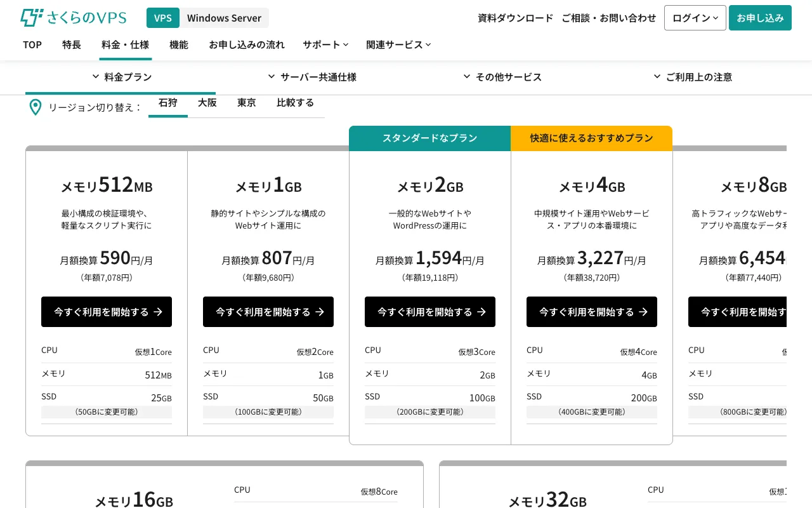Image resolution: width=812 pixels, height=508 pixels.
Task: Open the サポート dropdown menu
Action: pos(325,44)
